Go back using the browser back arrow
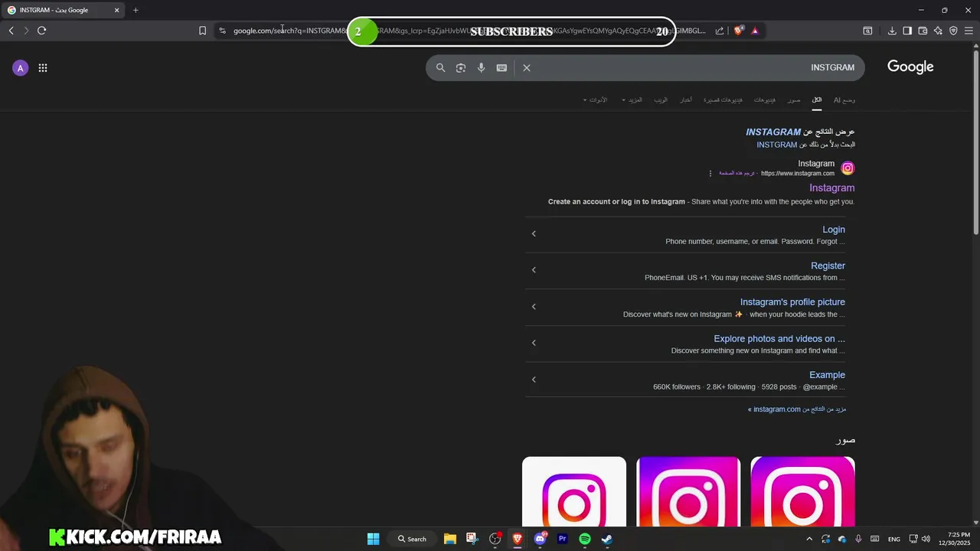The height and width of the screenshot is (551, 980). (x=11, y=31)
